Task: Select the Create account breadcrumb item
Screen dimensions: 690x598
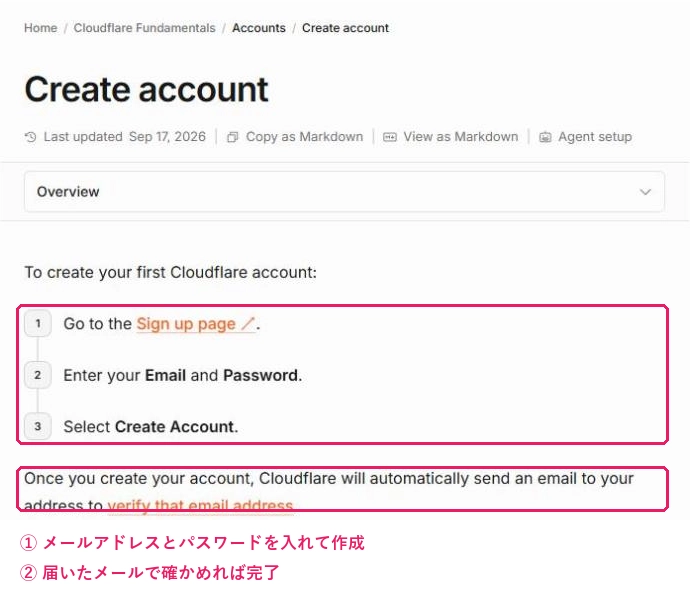Action: (x=345, y=28)
